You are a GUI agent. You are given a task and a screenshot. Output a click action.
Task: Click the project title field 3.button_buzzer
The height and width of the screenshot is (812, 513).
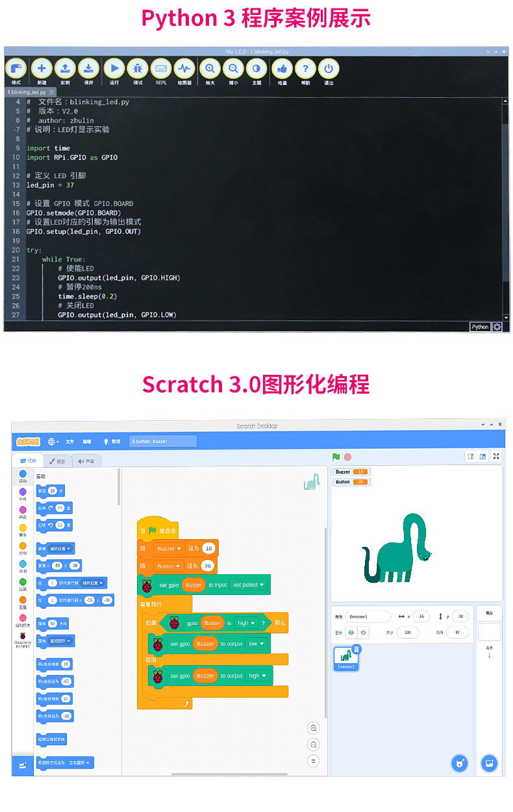[163, 441]
